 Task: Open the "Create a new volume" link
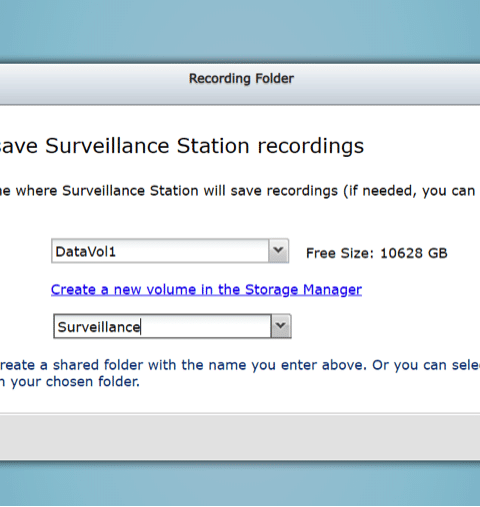point(206,290)
